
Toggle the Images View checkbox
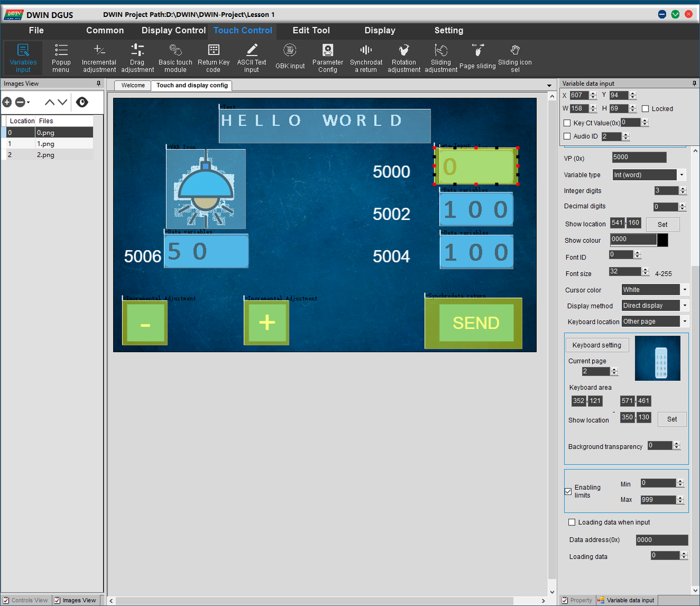[57, 600]
